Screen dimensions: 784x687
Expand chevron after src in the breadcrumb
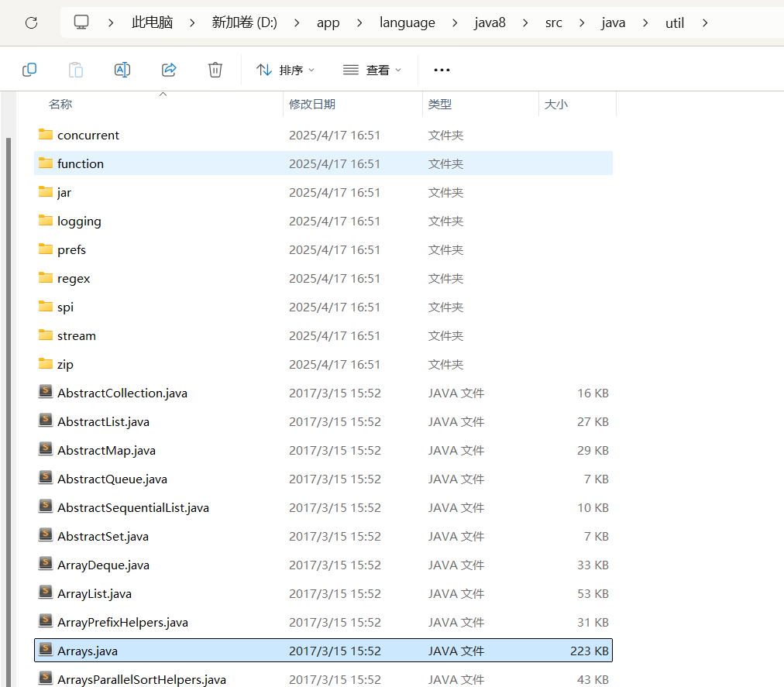[582, 23]
